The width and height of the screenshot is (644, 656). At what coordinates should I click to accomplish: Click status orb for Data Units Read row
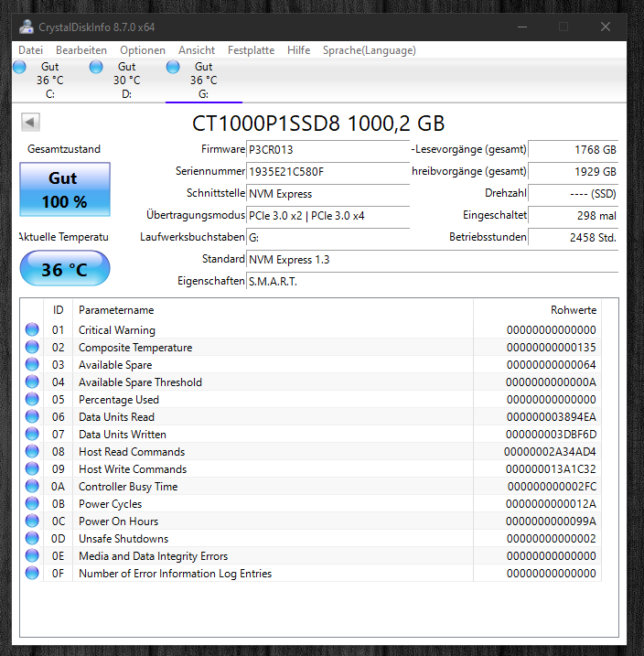(32, 416)
